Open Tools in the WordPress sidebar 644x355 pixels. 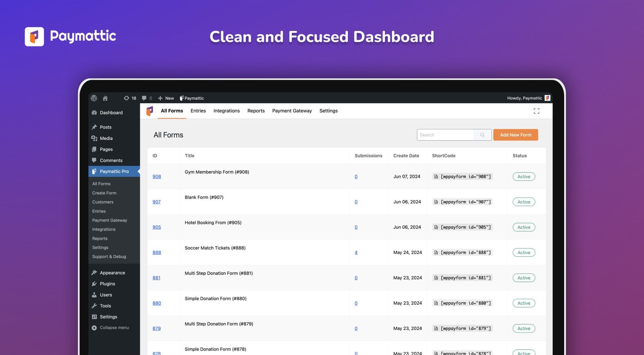tap(114, 306)
